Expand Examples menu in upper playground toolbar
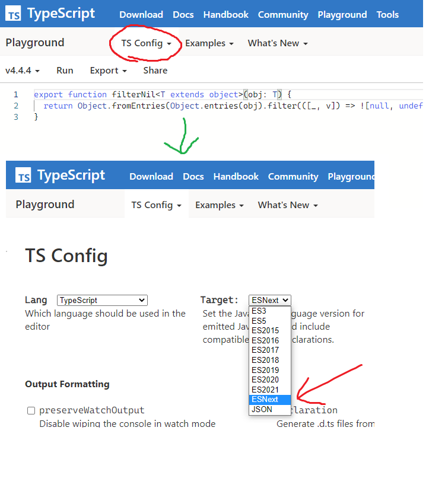The width and height of the screenshot is (429, 504). pos(209,43)
